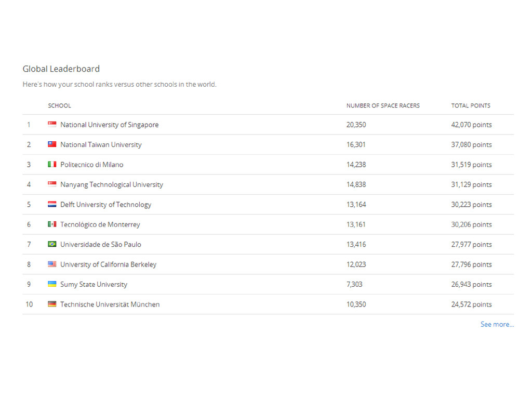The height and width of the screenshot is (399, 532).
Task: Click the 24,572 points total
Action: 471,304
